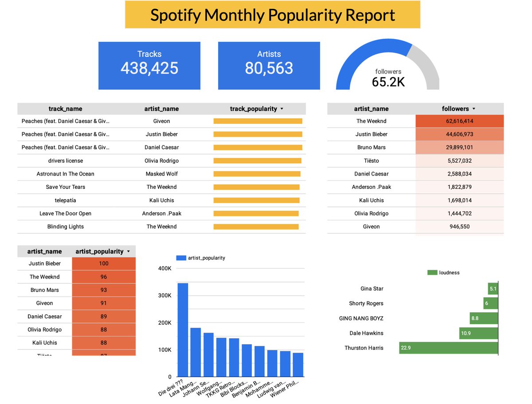This screenshot has width=532, height=404.
Task: Click Kali Uchis in popularity table
Action: (44, 343)
